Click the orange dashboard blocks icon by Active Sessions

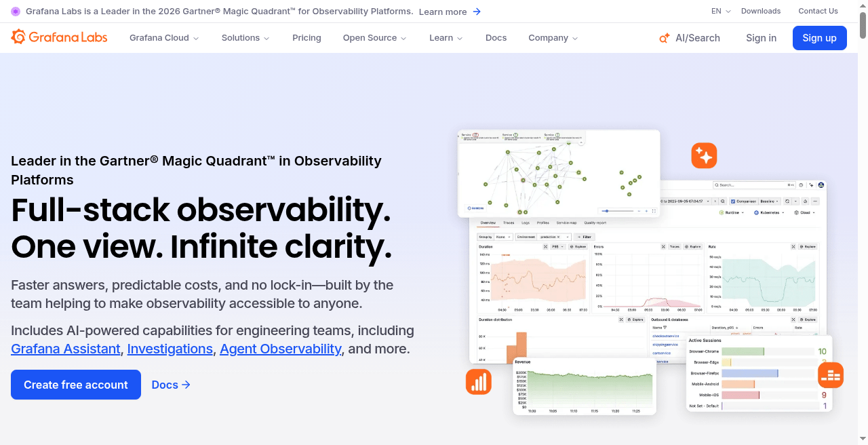[x=831, y=374]
